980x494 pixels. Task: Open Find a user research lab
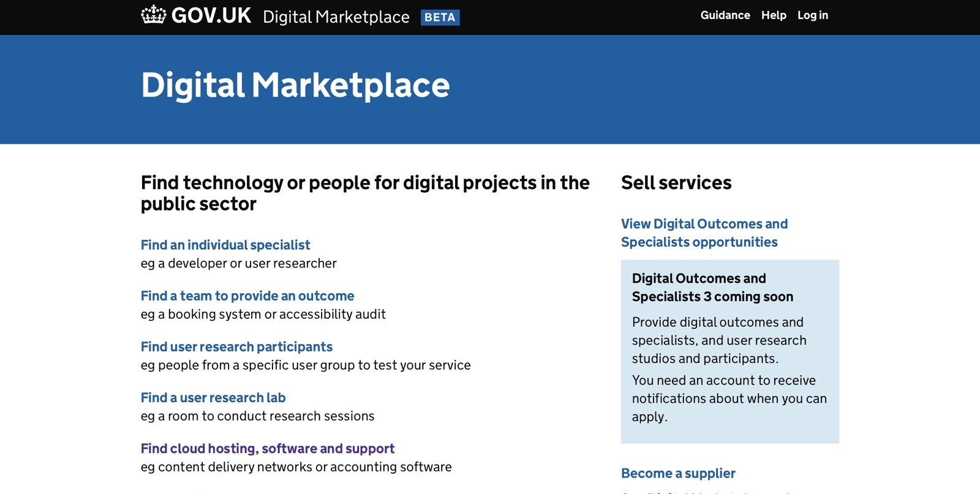(213, 397)
